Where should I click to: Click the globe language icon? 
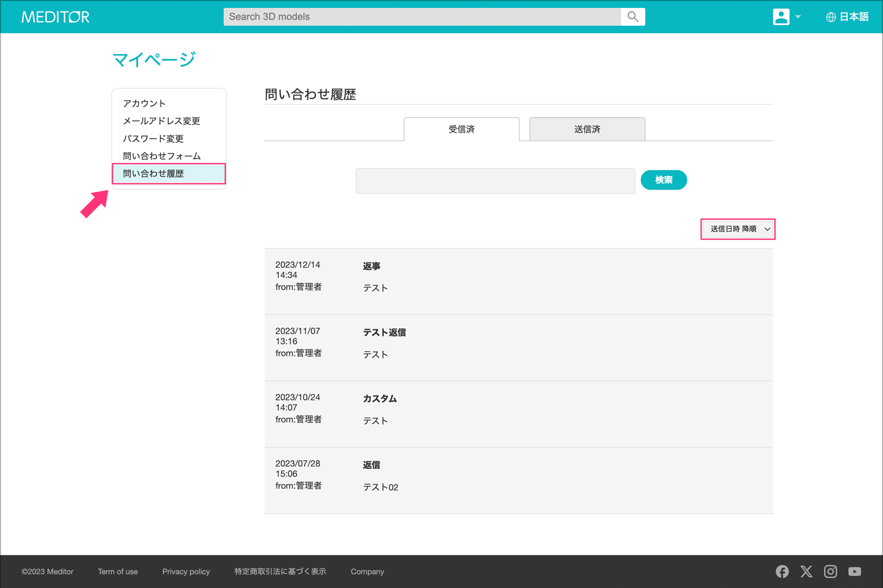pos(830,17)
